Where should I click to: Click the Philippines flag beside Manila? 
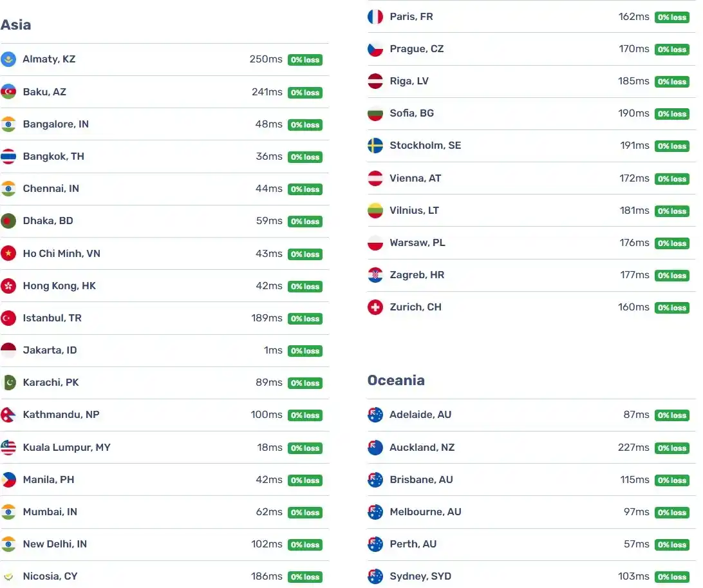coord(8,479)
